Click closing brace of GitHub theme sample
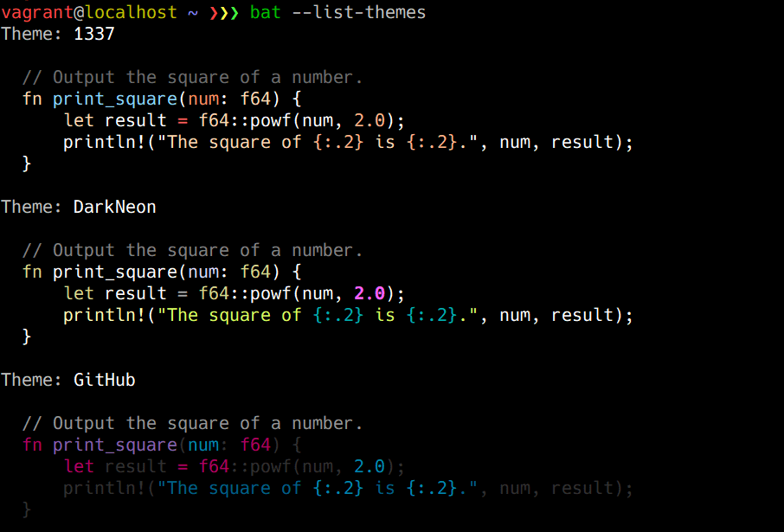Image resolution: width=784 pixels, height=532 pixels. 27,510
